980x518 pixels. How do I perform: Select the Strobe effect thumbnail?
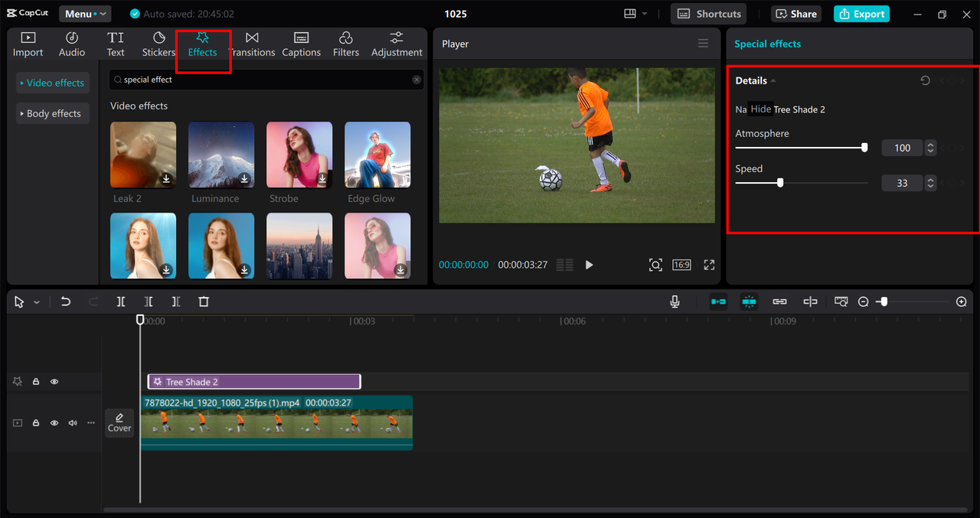pos(299,155)
